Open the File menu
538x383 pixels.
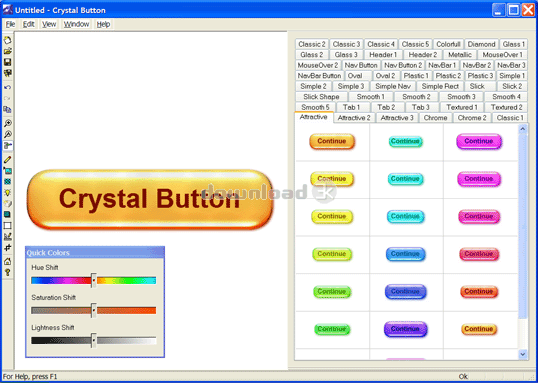10,24
